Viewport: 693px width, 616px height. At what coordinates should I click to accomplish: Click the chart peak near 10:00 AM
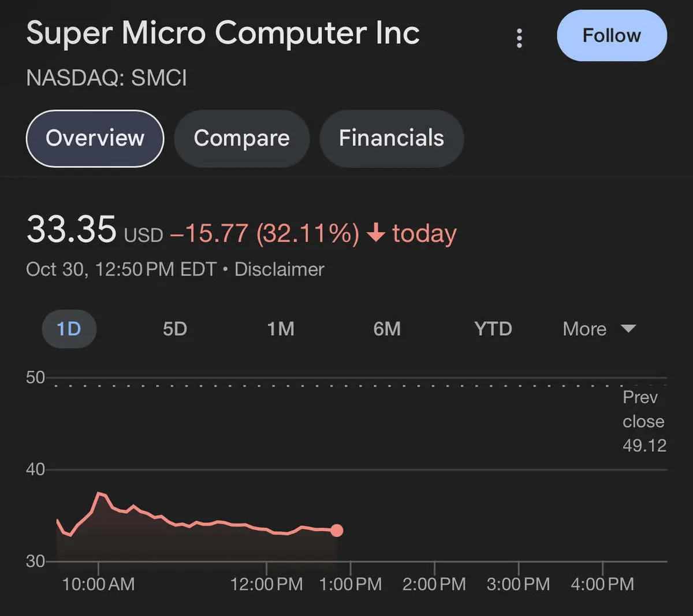99,493
